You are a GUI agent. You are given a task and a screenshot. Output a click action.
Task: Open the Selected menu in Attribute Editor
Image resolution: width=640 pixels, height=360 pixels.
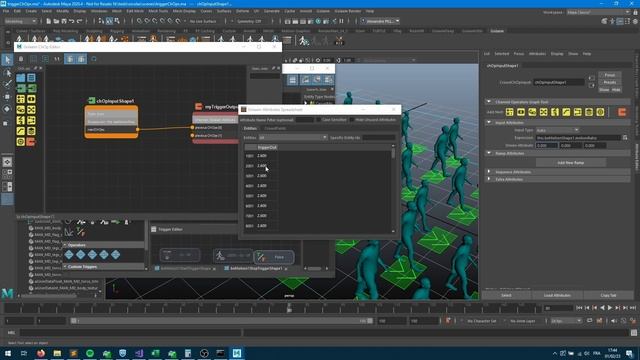click(x=502, y=54)
